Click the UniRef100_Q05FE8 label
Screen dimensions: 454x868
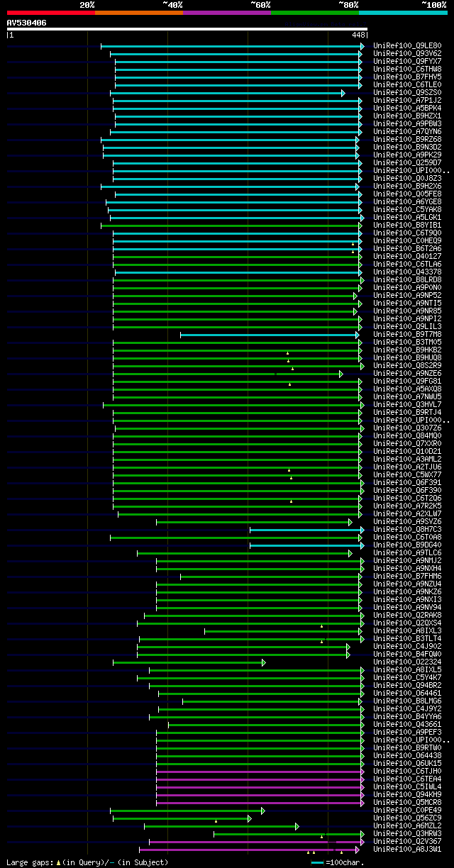point(407,194)
